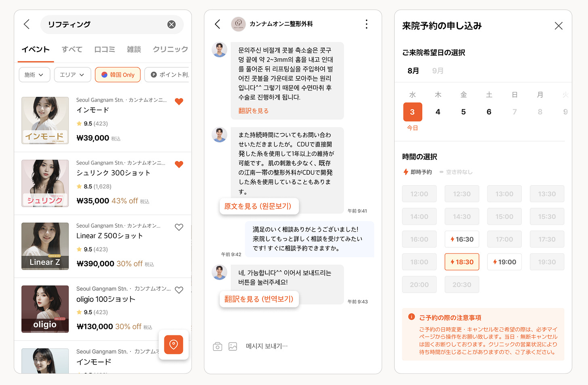Select date 4 (木) in calendar
Screen dimensions: 588x385
[438, 112]
